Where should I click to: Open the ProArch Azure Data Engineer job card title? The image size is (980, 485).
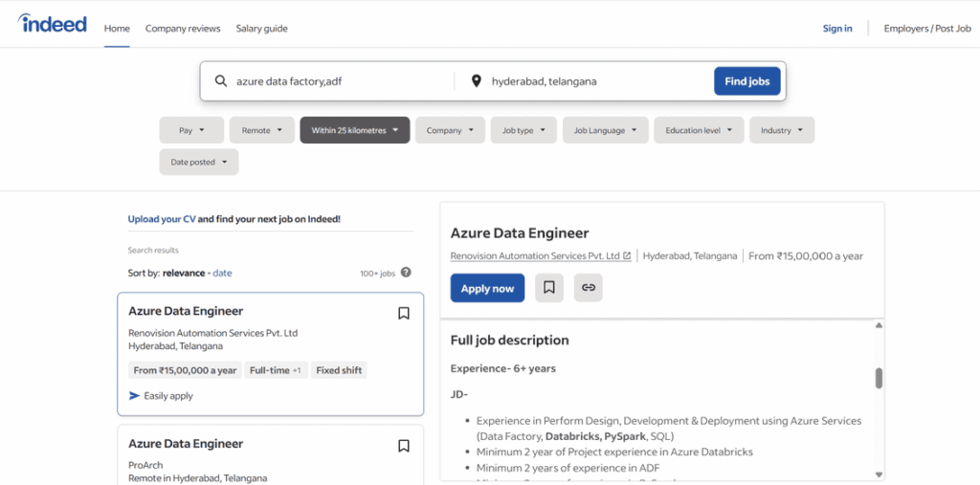click(x=186, y=444)
